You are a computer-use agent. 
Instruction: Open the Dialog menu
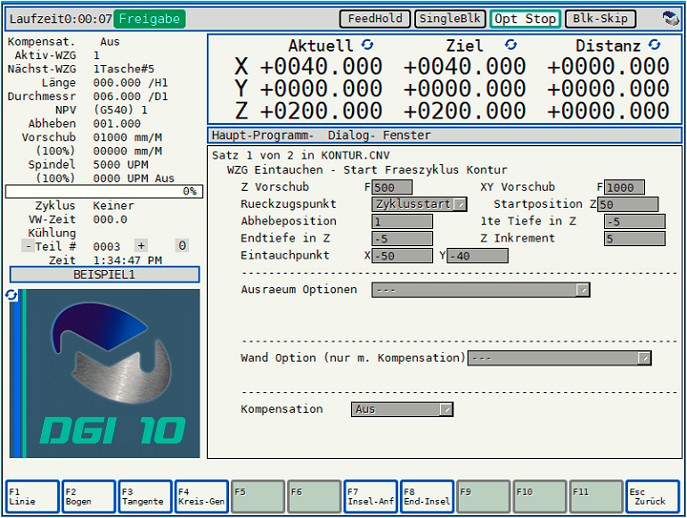coord(351,135)
